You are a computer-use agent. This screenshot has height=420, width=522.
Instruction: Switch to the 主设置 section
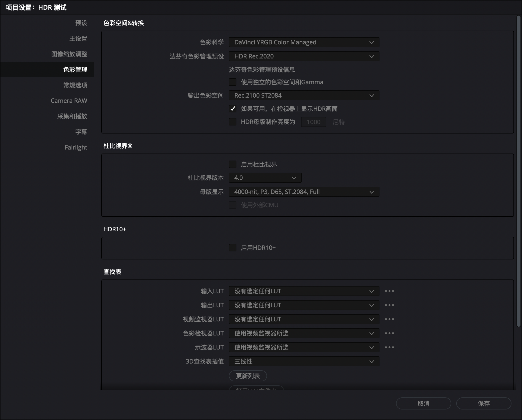pos(78,38)
